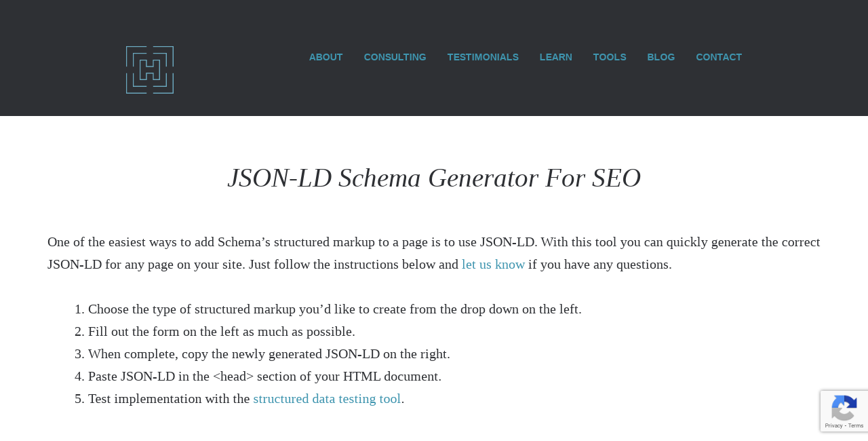Open the ABOUT page

coord(325,56)
